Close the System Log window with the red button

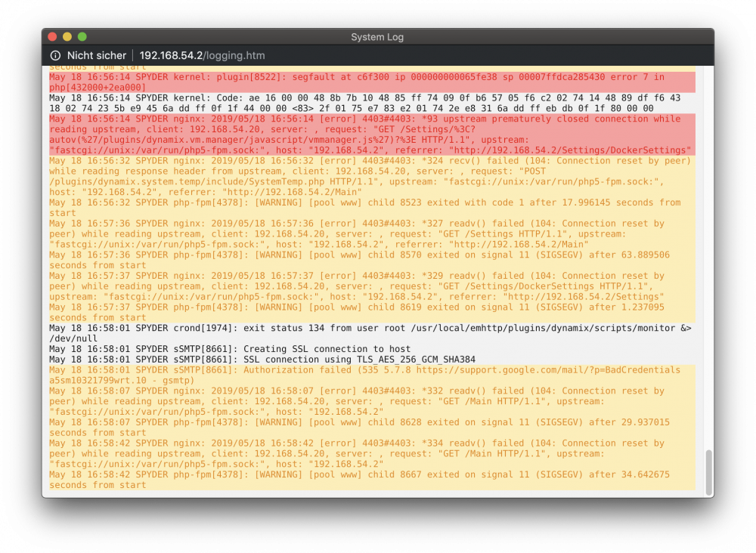53,36
